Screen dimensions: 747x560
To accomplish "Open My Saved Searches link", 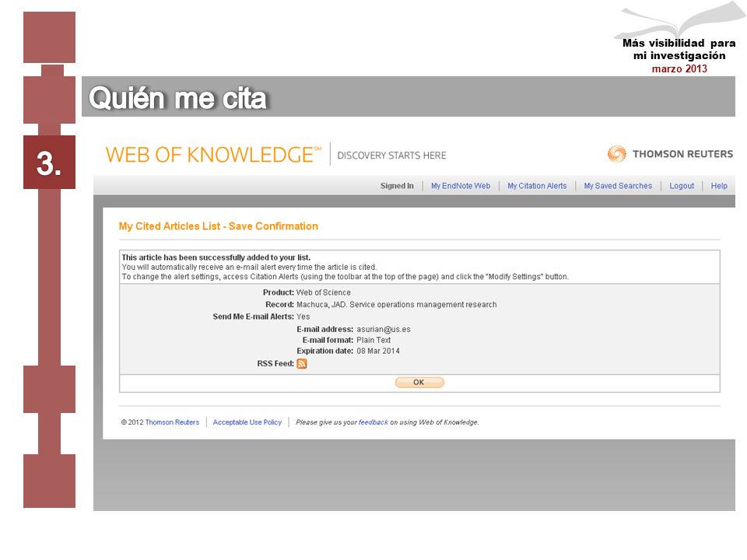I will [x=618, y=186].
